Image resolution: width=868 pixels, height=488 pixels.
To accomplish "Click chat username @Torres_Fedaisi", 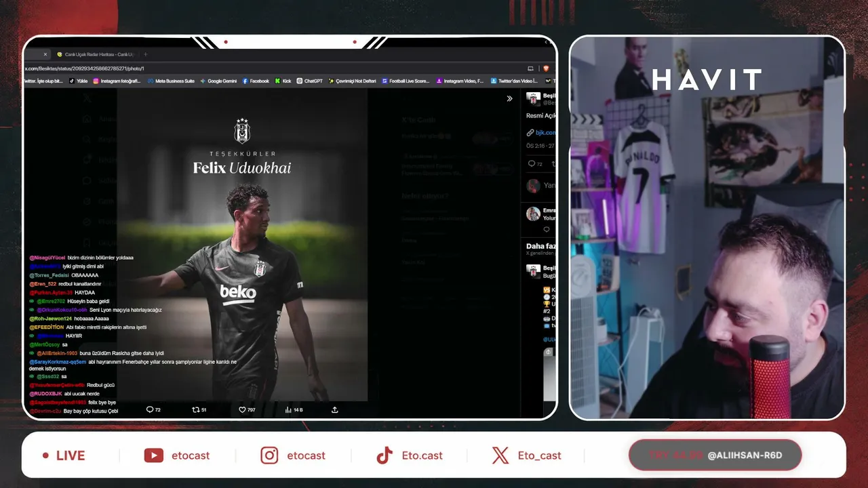I will click(49, 275).
